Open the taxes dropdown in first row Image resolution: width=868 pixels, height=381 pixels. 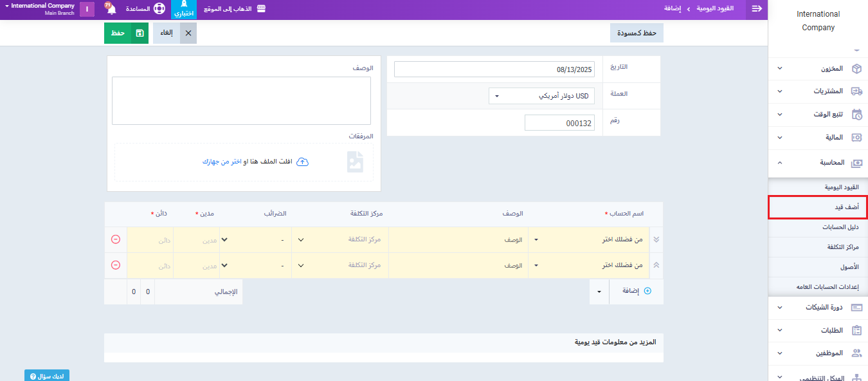point(256,239)
